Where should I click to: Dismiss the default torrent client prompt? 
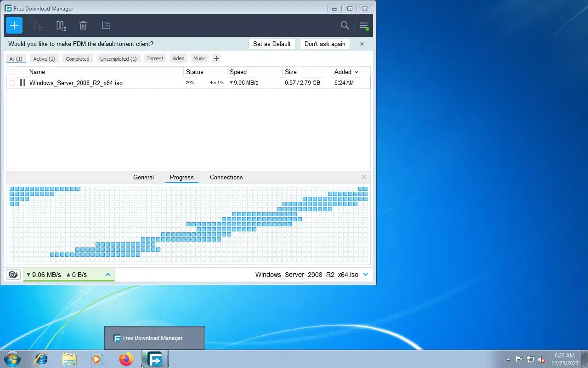point(362,44)
